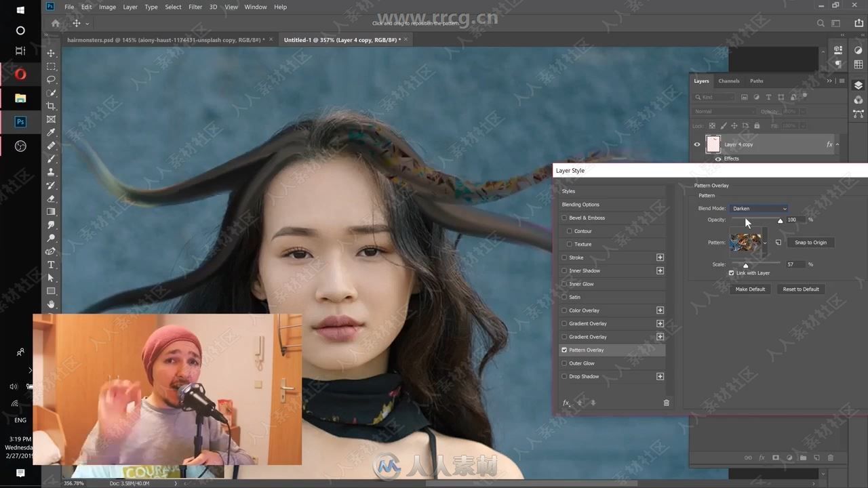Switch to hairmonsters.psd document tab
Viewport: 868px width, 488px height.
(165, 39)
